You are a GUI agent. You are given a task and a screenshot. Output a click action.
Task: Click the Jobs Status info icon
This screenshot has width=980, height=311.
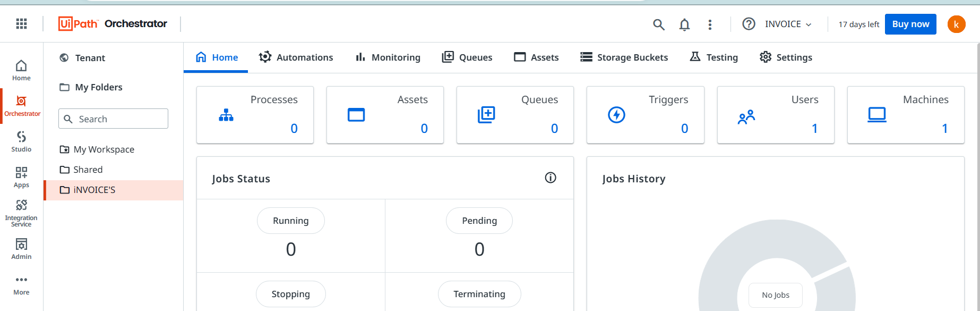coord(551,178)
